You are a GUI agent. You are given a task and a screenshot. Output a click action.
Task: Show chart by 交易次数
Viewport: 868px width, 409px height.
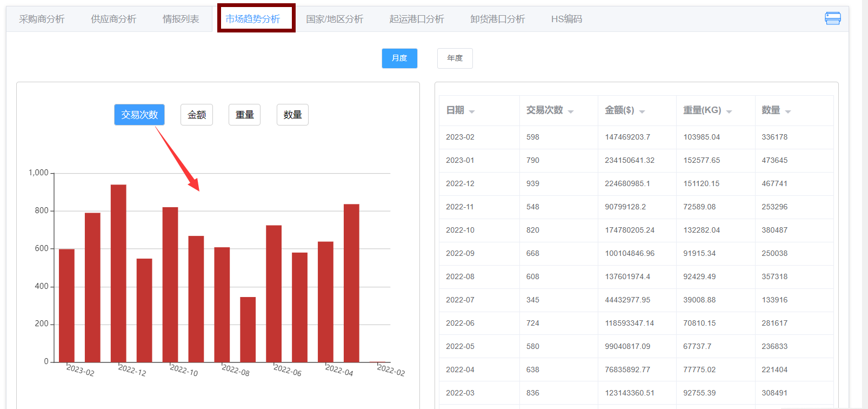(139, 115)
